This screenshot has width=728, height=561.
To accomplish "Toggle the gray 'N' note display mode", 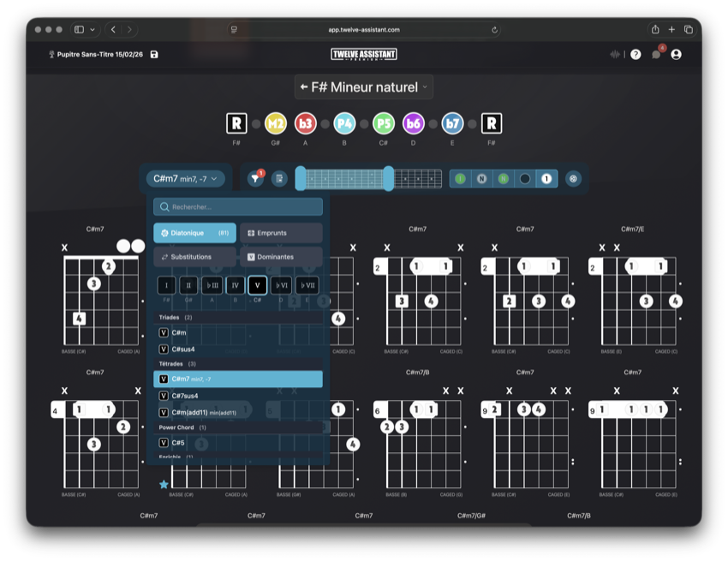I will tap(482, 179).
